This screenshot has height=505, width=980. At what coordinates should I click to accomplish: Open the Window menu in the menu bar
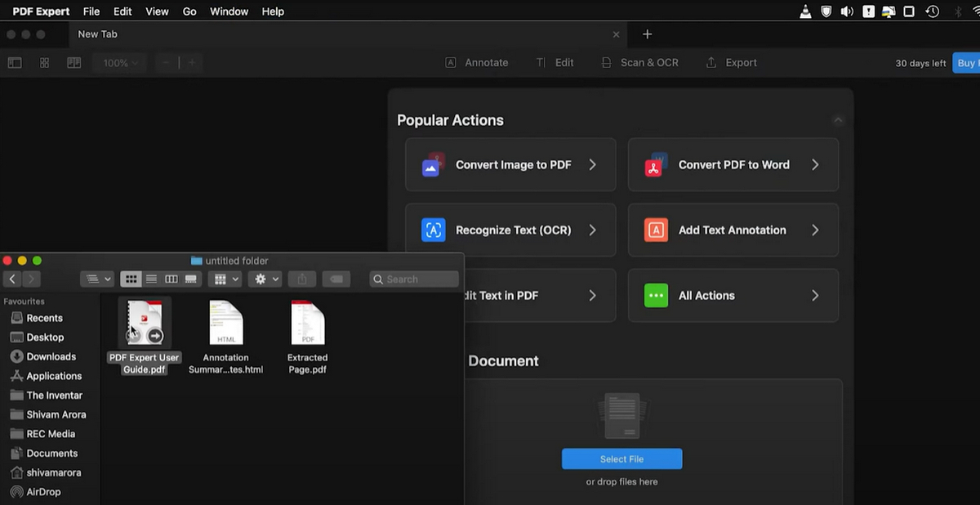click(x=229, y=11)
